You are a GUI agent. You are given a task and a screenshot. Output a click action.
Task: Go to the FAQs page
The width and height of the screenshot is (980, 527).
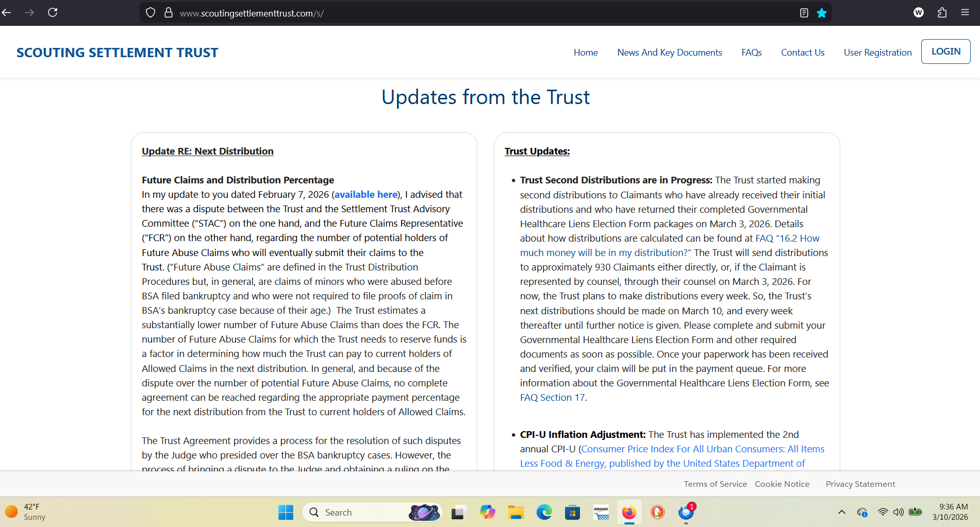coord(751,53)
